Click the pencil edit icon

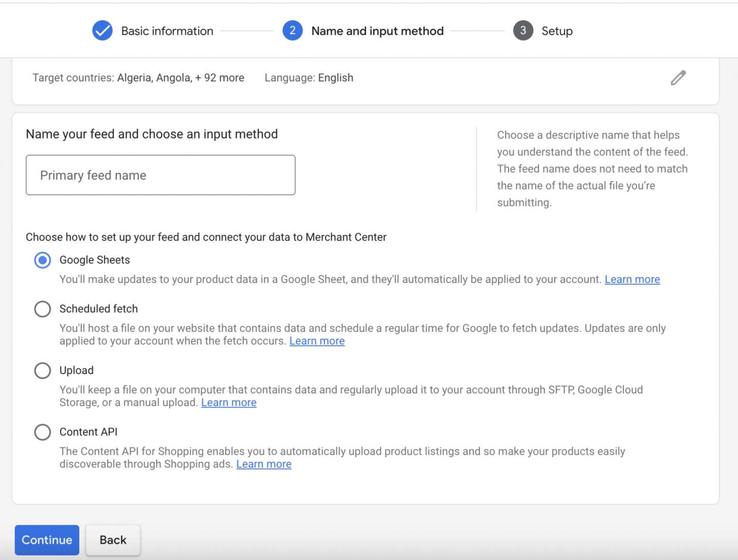coord(678,78)
